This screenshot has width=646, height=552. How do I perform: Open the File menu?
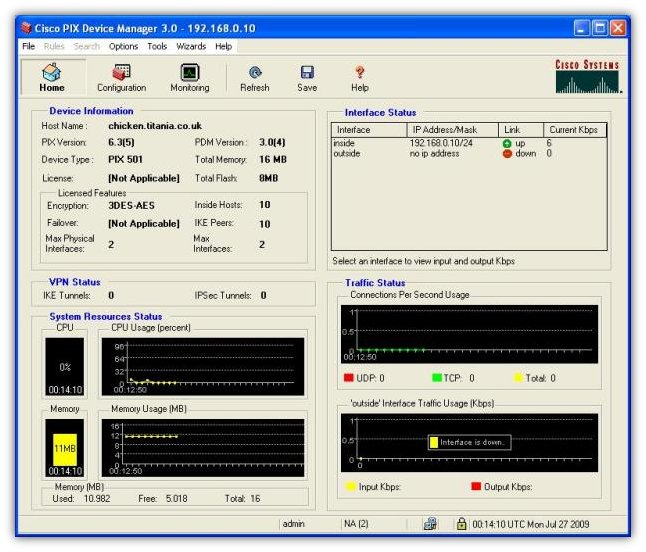[28, 46]
